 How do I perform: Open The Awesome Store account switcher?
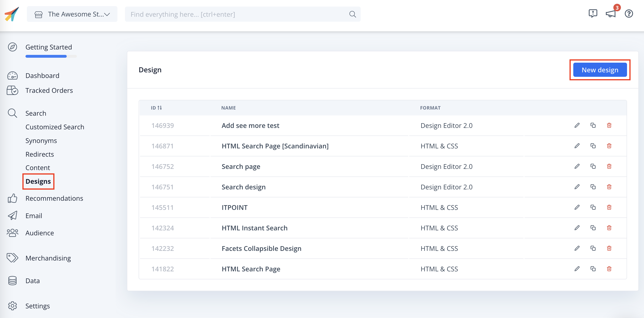click(x=72, y=14)
